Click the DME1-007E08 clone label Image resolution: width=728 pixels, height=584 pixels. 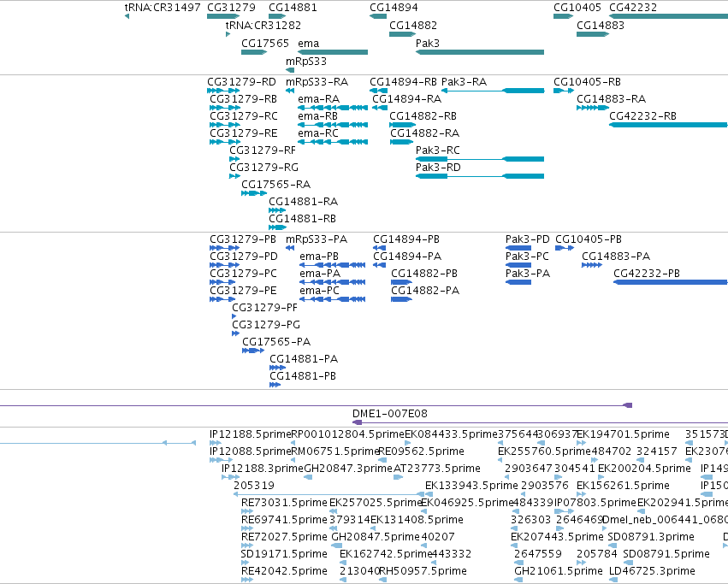pos(389,414)
